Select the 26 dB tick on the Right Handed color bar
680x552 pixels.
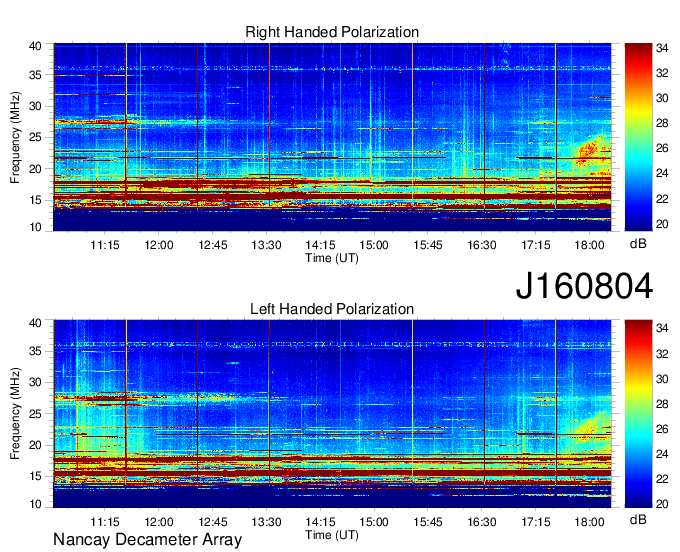click(662, 149)
